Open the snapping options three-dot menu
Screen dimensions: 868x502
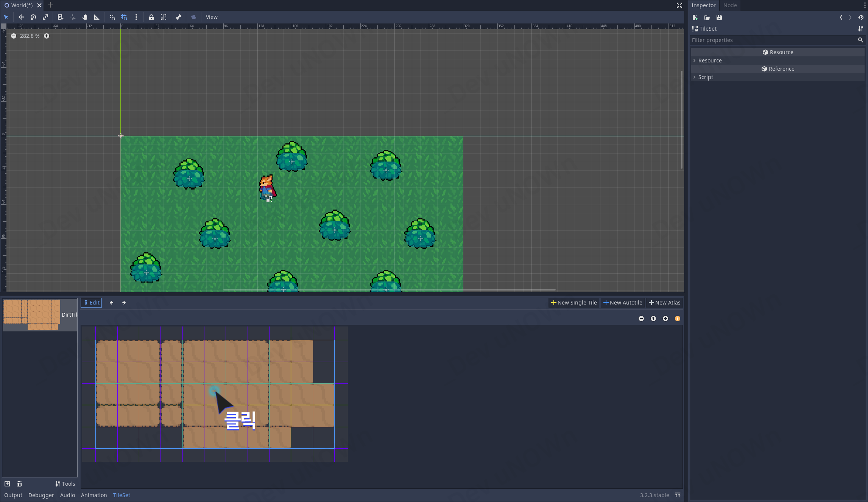pos(136,17)
